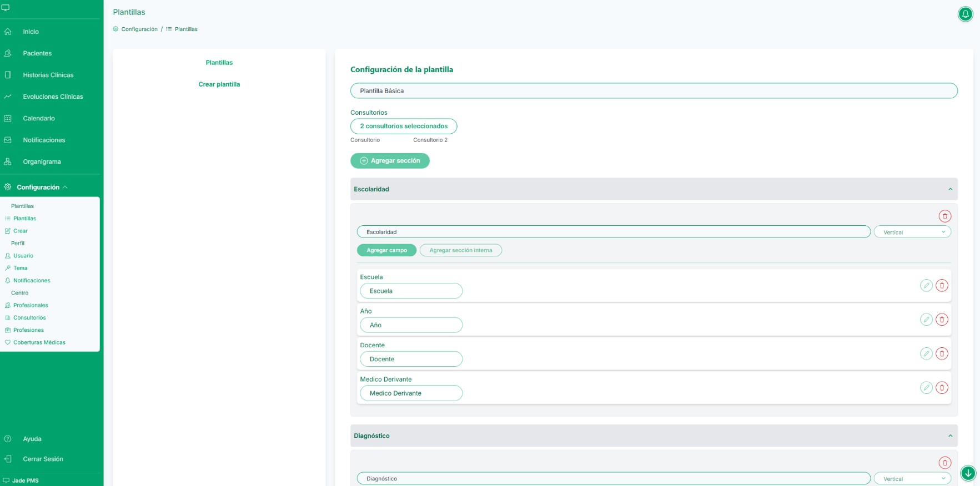The width and height of the screenshot is (980, 486).
Task: Open the consultorios seleccionados dropdown
Action: pyautogui.click(x=404, y=126)
